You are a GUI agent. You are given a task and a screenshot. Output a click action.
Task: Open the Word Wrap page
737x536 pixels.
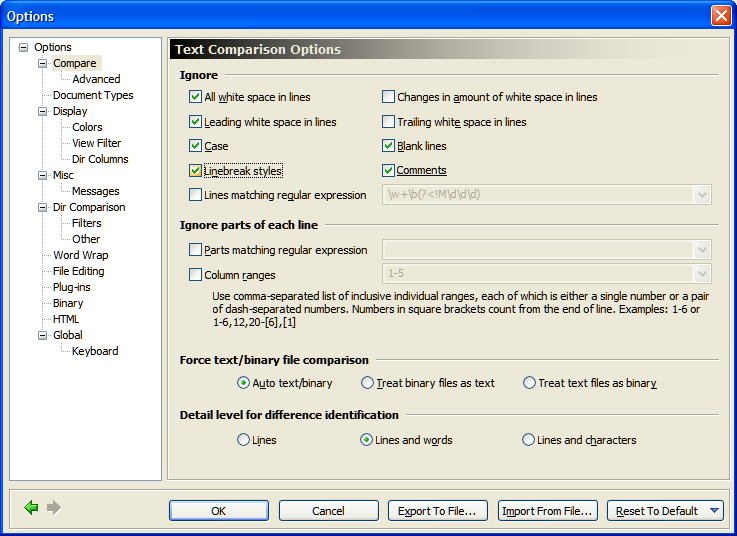(x=81, y=255)
